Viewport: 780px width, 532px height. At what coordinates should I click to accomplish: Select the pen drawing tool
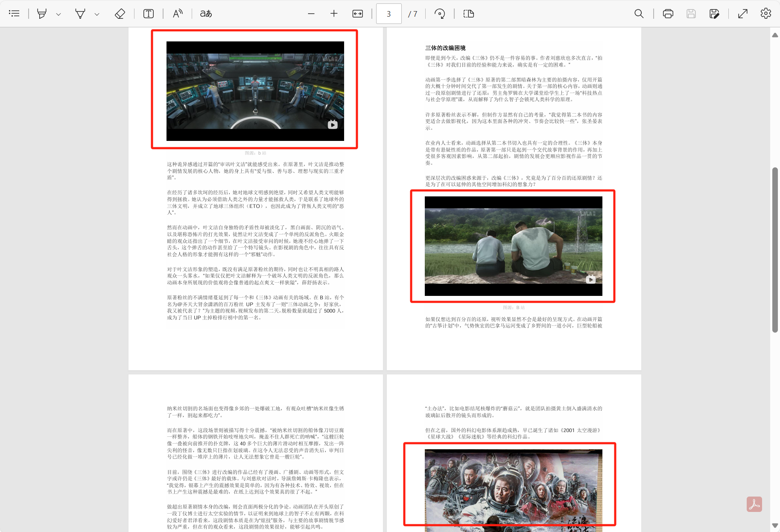pos(79,13)
